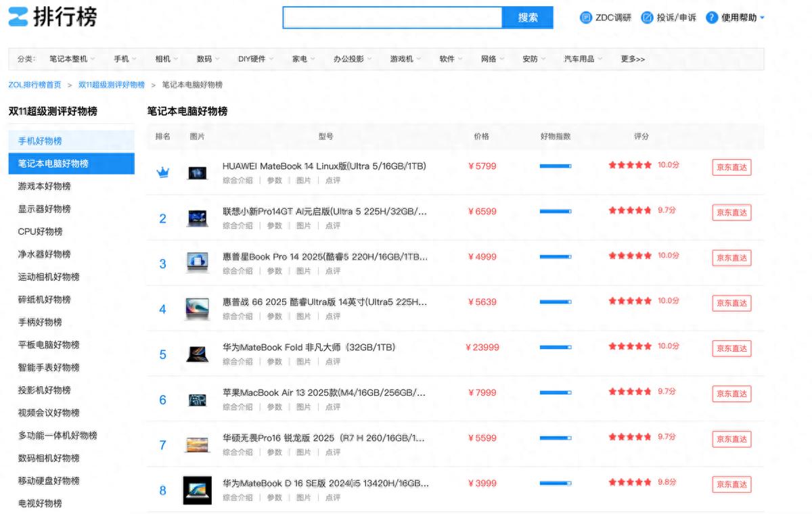Select 游戏本好物榜 in the sidebar
This screenshot has width=812, height=514.
coord(45,186)
